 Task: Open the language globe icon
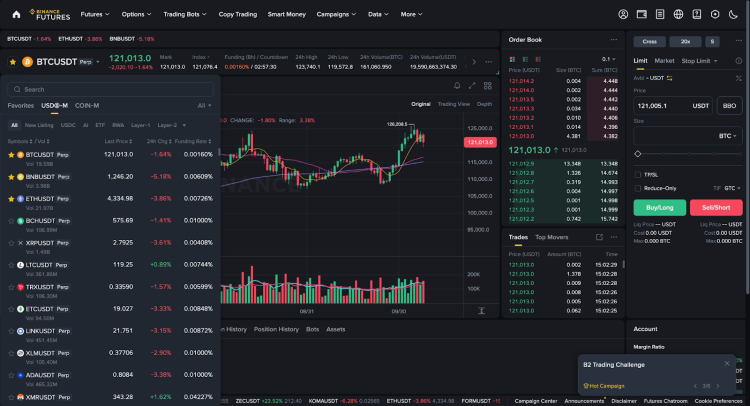coord(678,14)
